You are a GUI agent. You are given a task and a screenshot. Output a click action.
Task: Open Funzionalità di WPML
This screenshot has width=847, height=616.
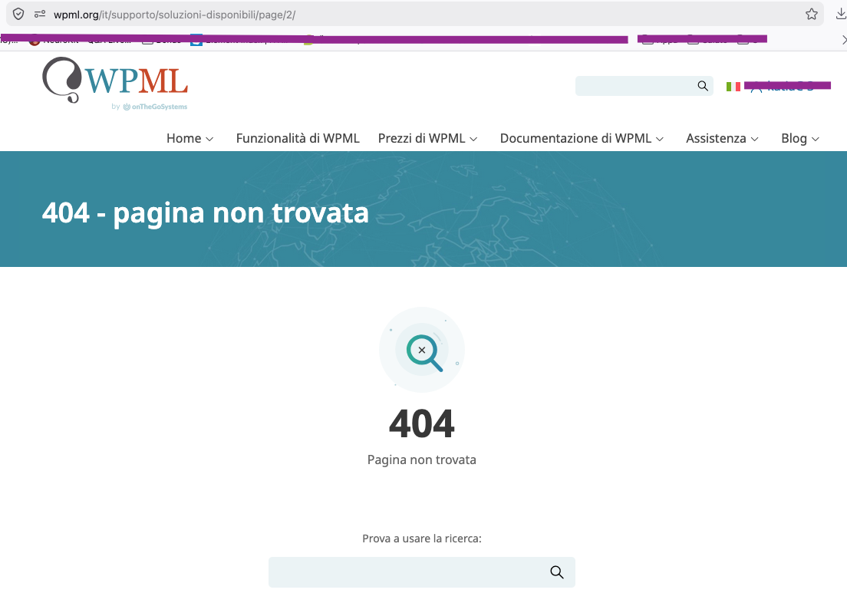coord(298,138)
